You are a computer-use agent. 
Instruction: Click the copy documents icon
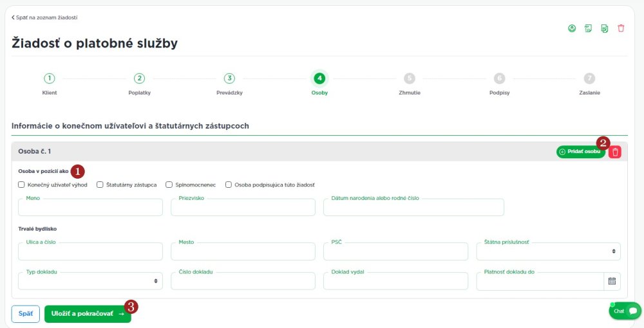[605, 28]
